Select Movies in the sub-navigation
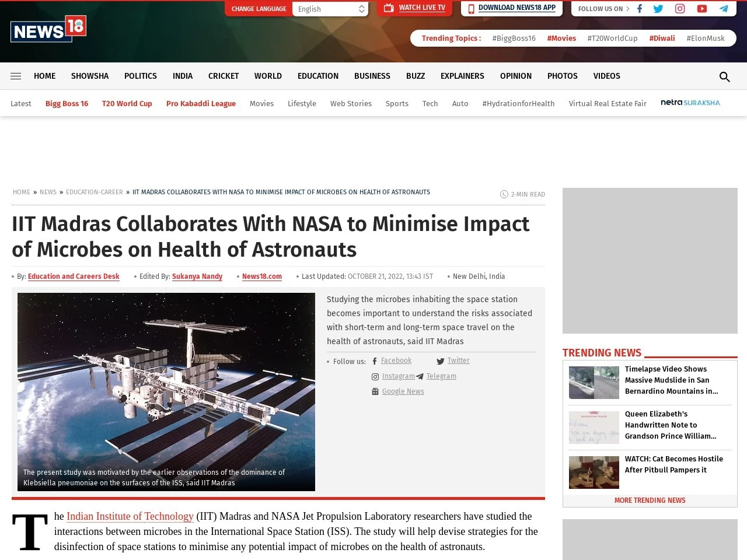The height and width of the screenshot is (560, 747). coord(261,103)
